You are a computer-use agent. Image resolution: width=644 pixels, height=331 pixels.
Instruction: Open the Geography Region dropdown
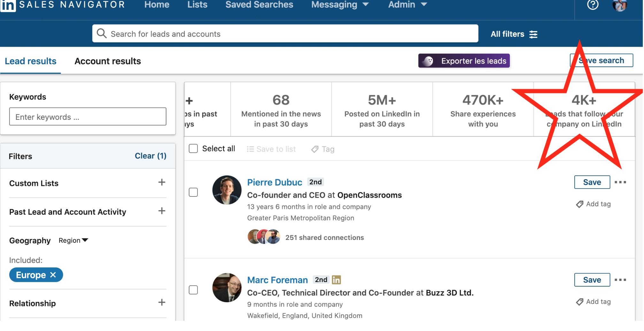coord(73,241)
